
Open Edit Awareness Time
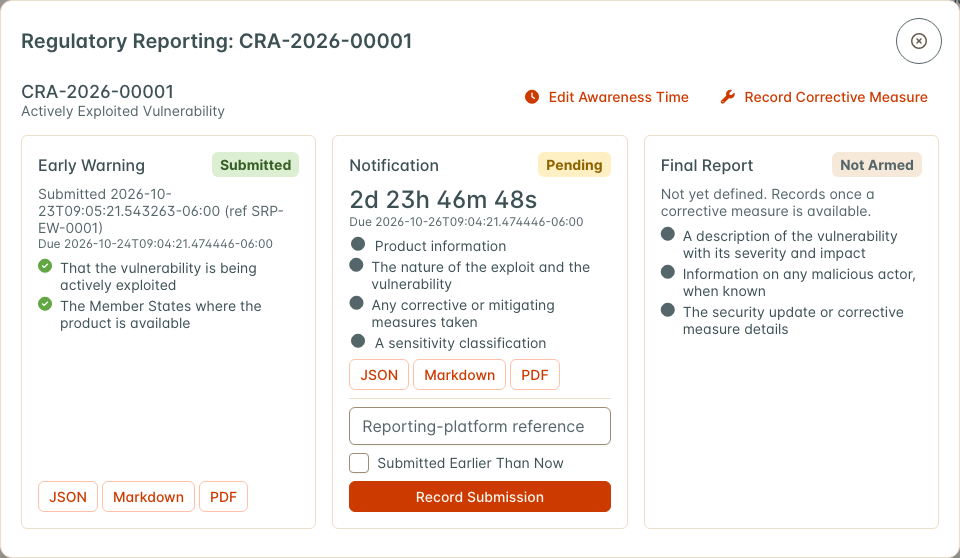606,97
